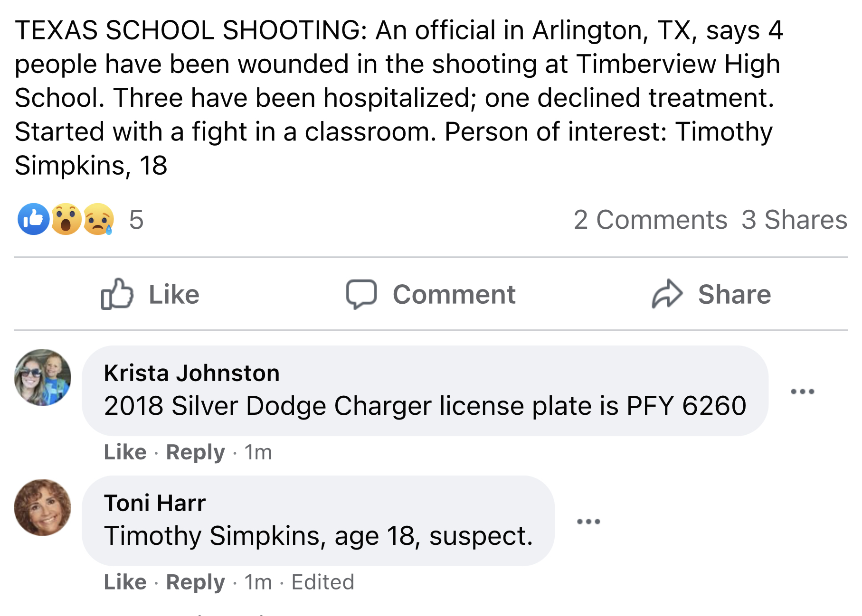
Task: Open Toni Harr's profile picture
Action: (43, 507)
